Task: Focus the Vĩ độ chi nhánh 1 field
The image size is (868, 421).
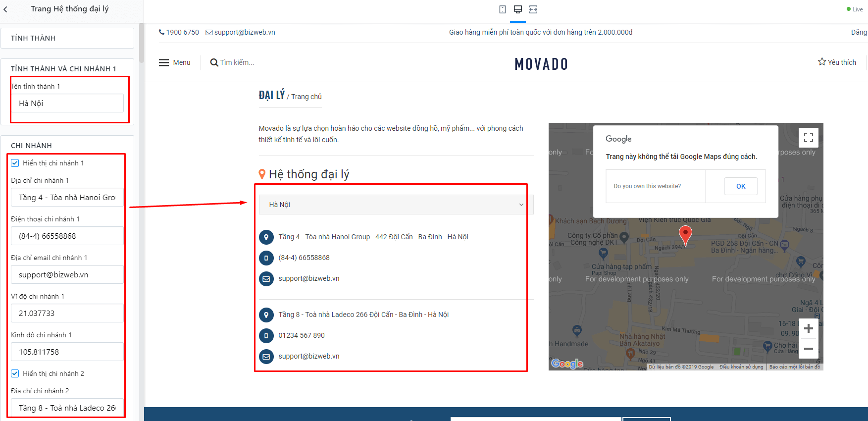Action: 67,313
